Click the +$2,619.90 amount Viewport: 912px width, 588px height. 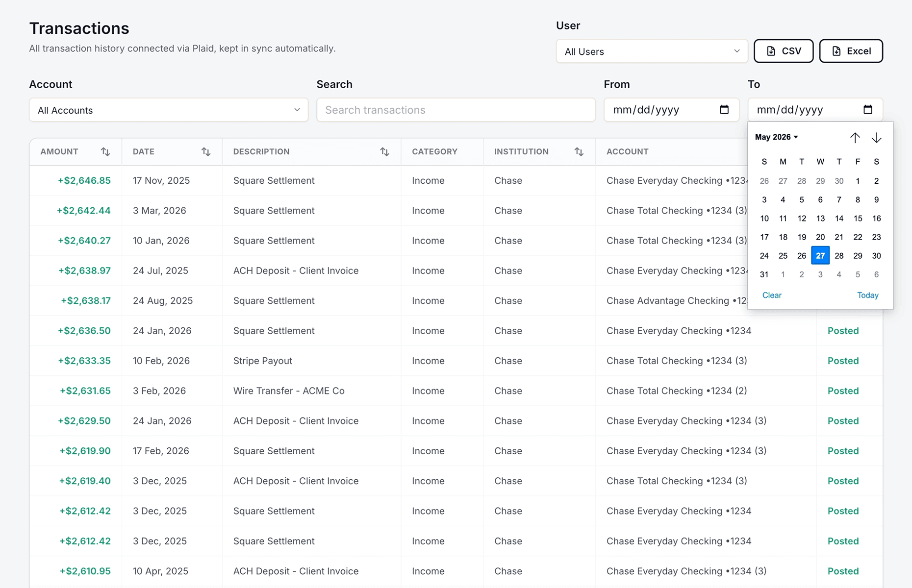point(85,451)
